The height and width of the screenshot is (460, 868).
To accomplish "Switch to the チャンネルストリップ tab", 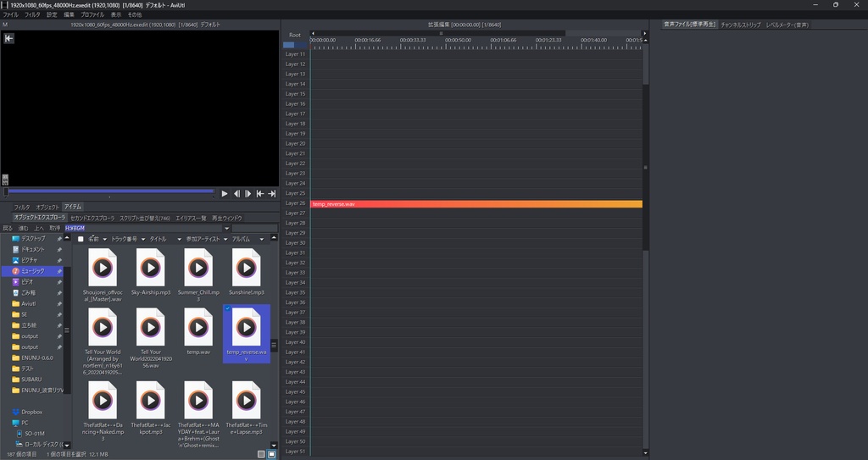I will [x=741, y=25].
